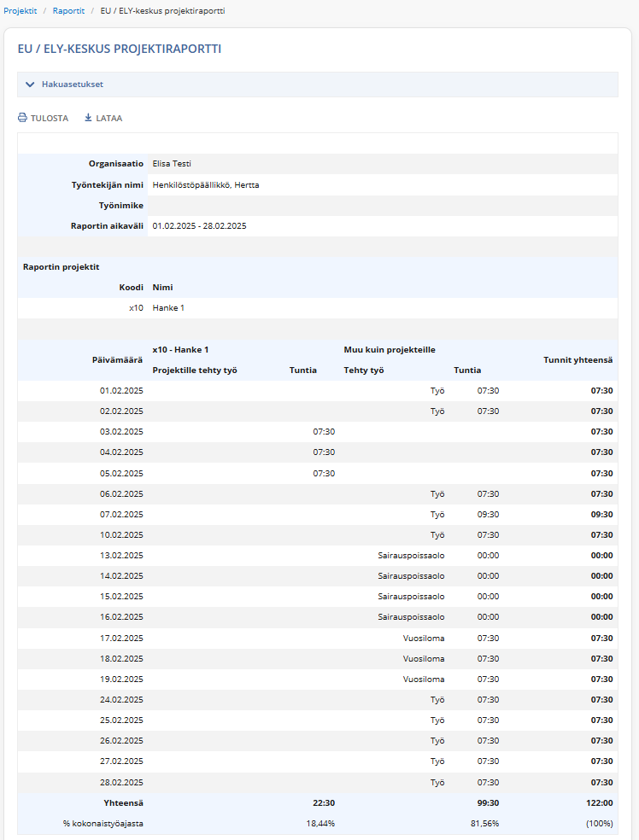Click the grand total 122:00
Screen dimensions: 639x840
pos(600,803)
